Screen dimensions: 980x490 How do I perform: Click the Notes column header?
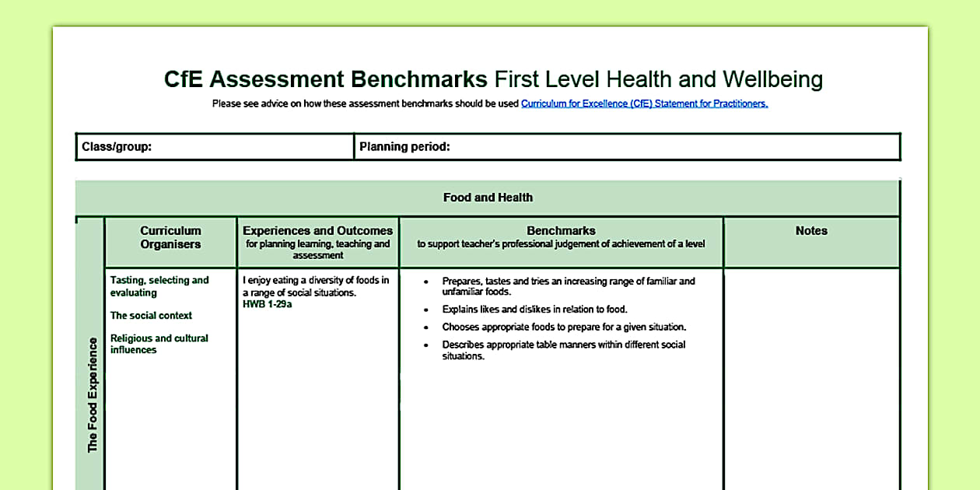(x=811, y=230)
